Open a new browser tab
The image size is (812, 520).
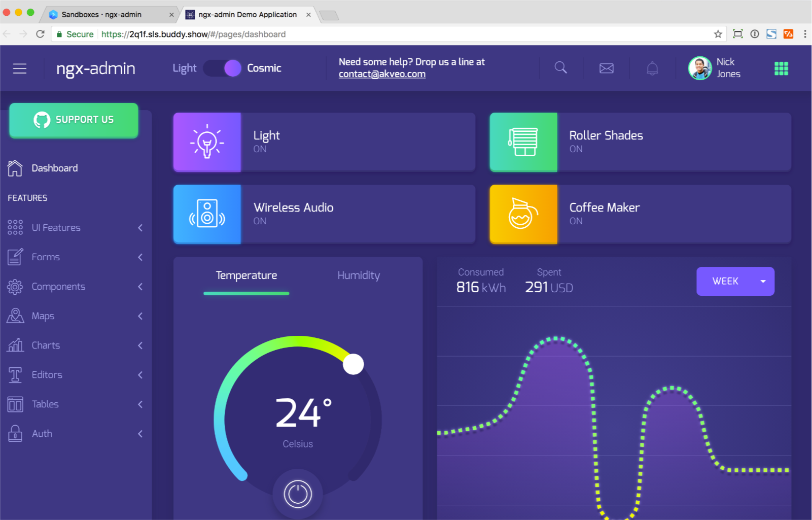click(x=330, y=15)
